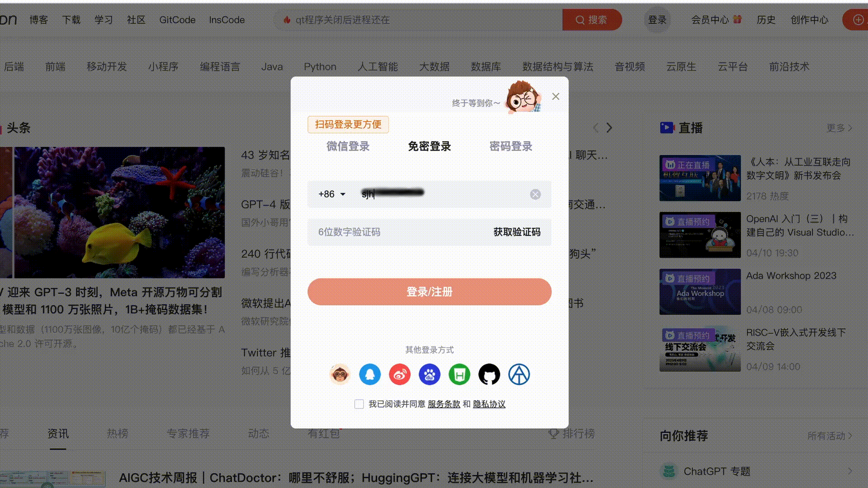
Task: Log in with monkey avatar icon
Action: [340, 375]
